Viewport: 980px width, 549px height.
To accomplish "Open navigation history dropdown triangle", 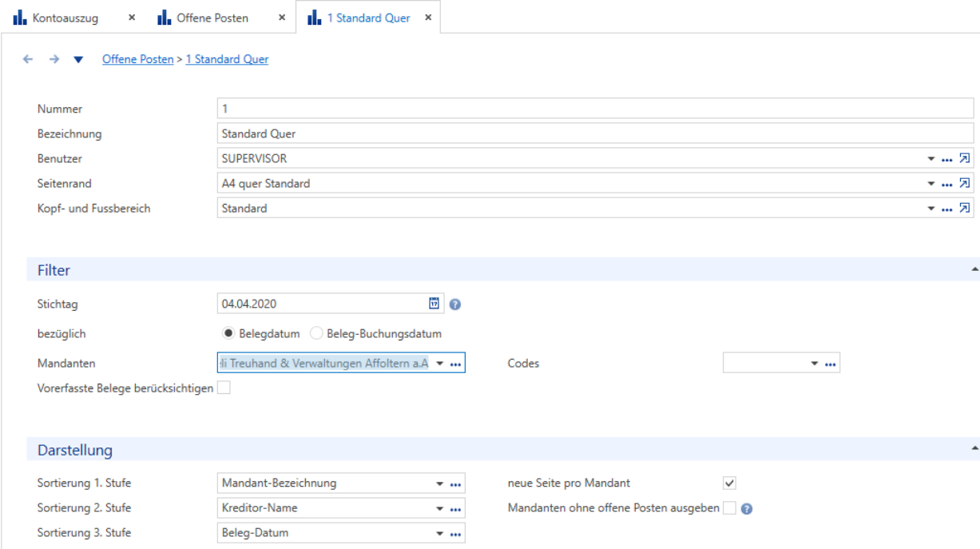I will [78, 59].
